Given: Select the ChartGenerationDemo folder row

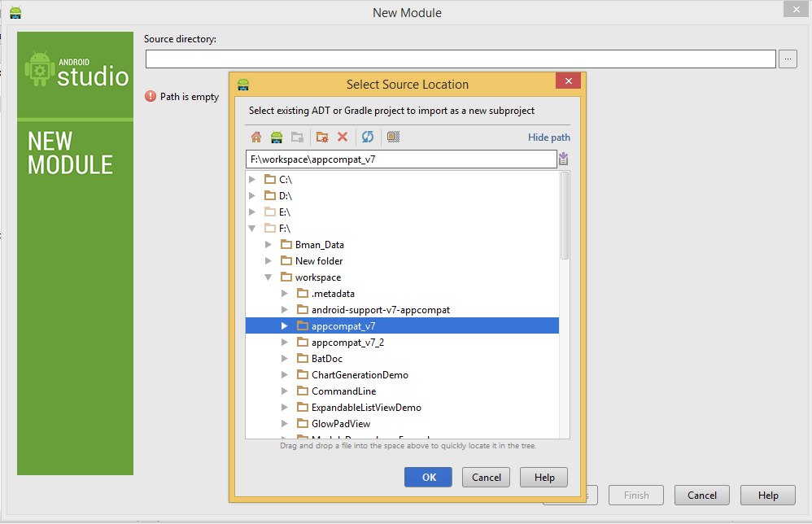Looking at the screenshot, I should click(x=402, y=375).
